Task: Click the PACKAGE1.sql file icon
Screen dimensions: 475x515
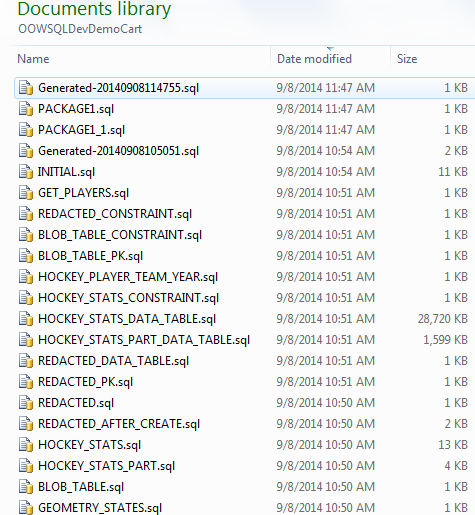Action: tap(26, 109)
